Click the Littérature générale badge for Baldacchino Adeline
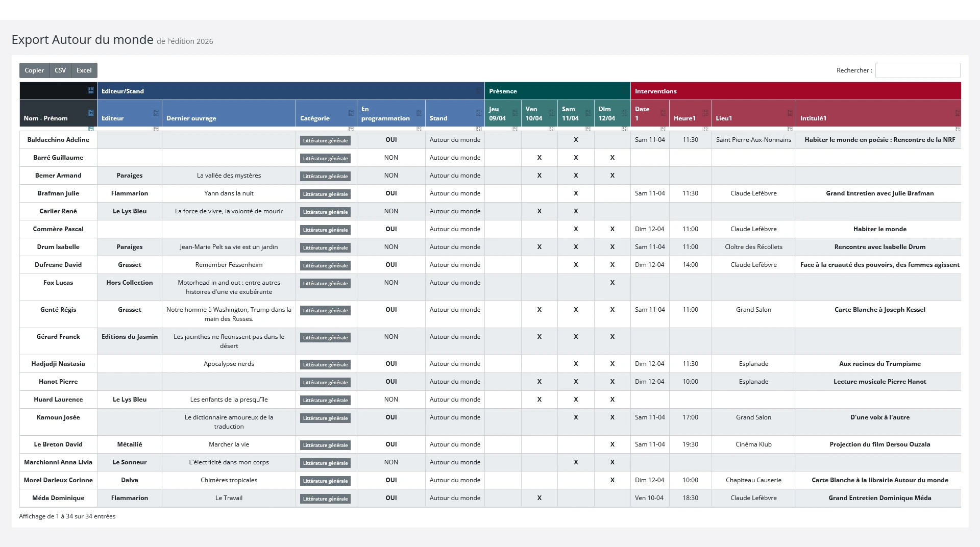 point(325,140)
